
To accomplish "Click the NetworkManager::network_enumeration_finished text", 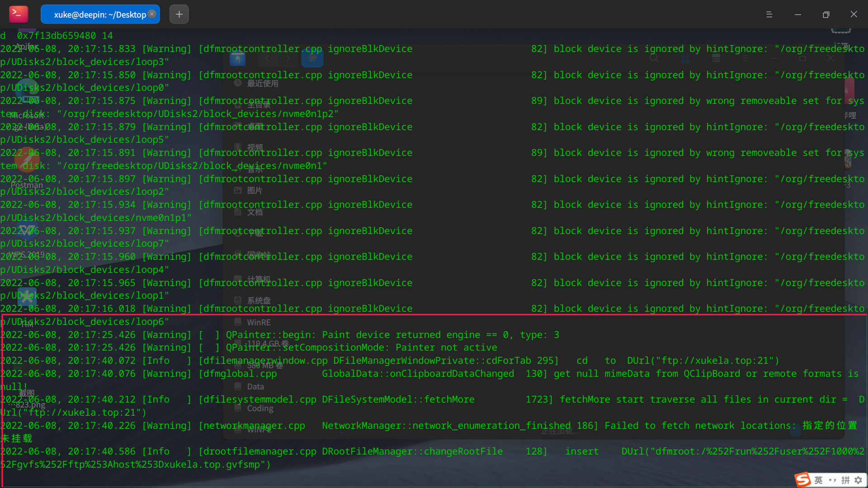I will coord(446,426).
